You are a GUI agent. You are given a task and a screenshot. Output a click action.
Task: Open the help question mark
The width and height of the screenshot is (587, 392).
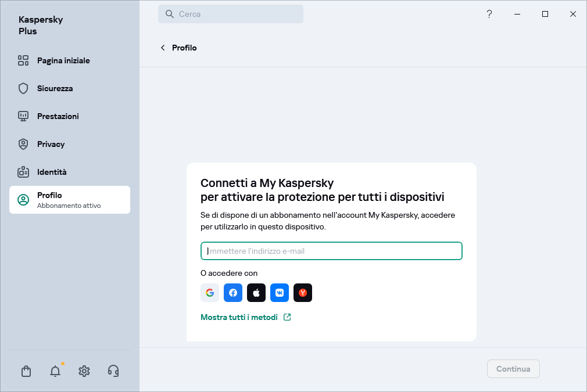489,14
